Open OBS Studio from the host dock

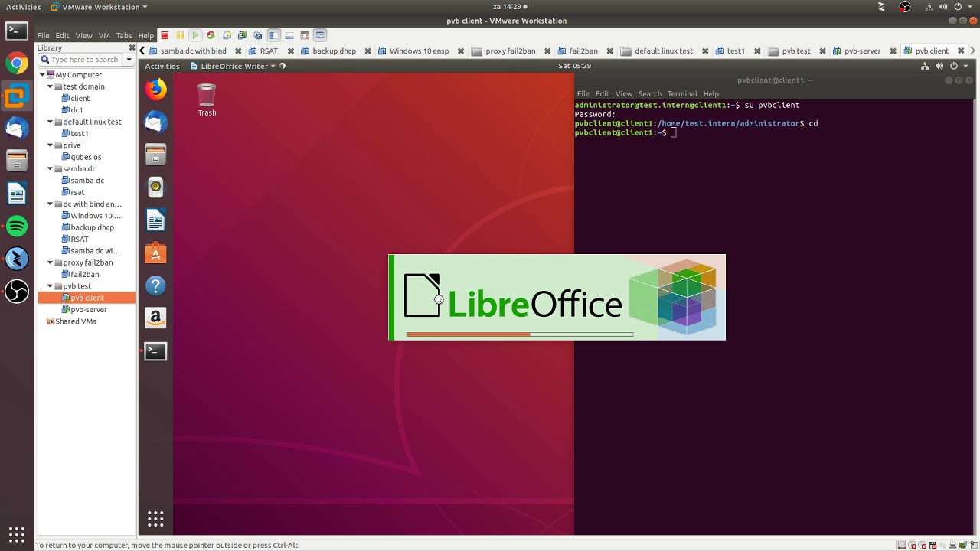coord(17,292)
